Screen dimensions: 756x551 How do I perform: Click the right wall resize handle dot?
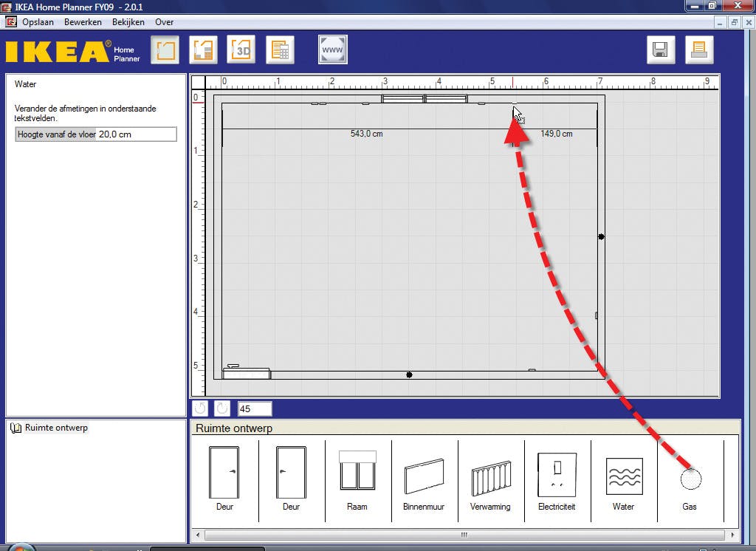click(601, 236)
